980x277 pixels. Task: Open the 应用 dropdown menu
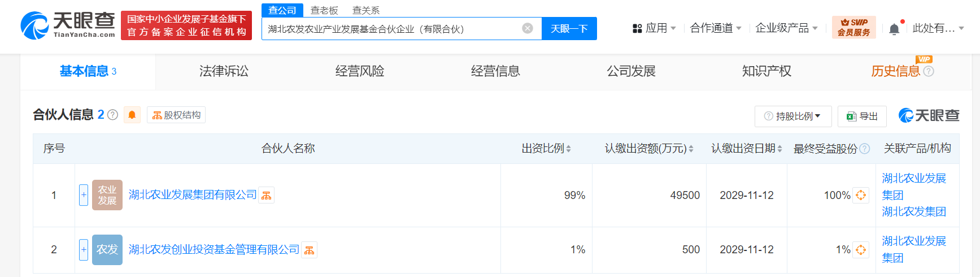pos(654,28)
